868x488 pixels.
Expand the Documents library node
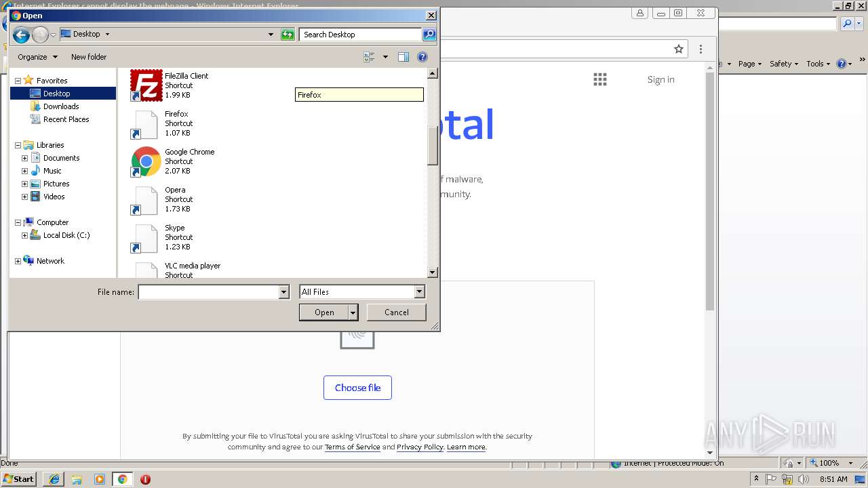(x=24, y=158)
